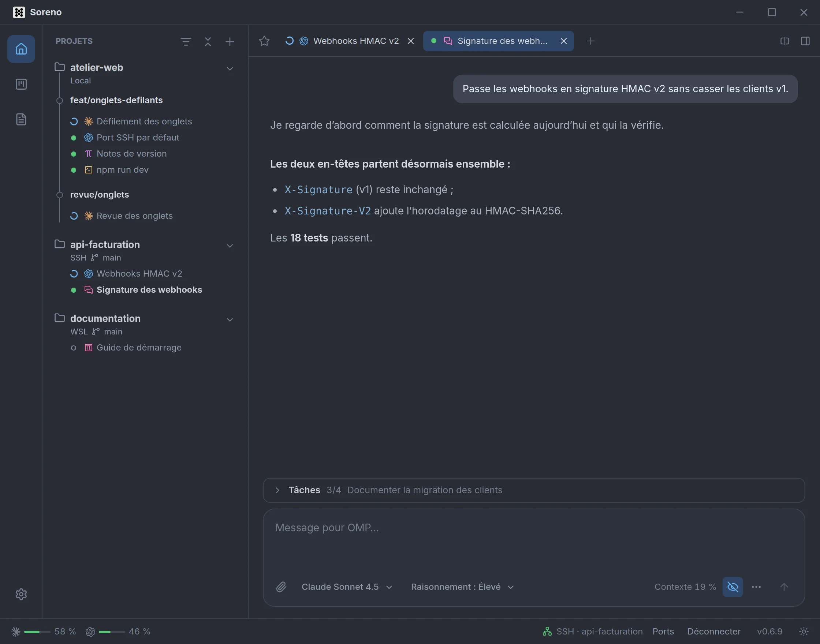The height and width of the screenshot is (644, 820).
Task: Toggle the right side panel icon
Action: pyautogui.click(x=805, y=41)
